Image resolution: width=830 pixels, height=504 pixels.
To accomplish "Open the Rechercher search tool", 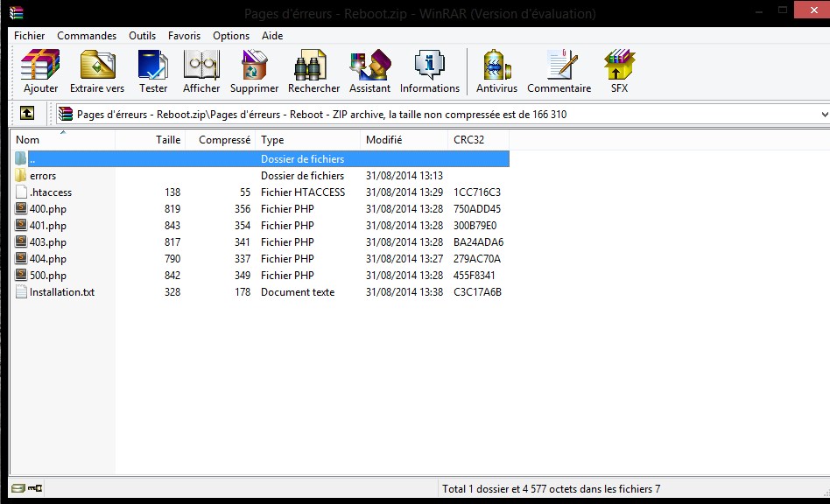I will pyautogui.click(x=310, y=65).
